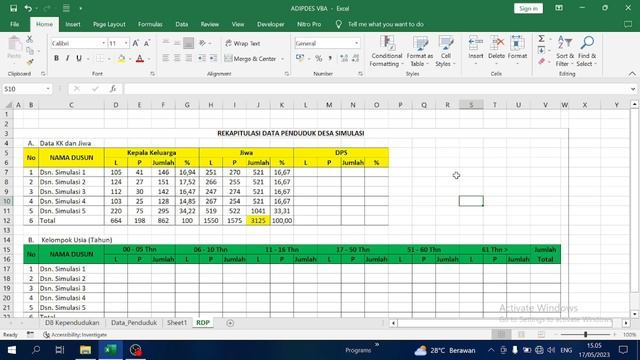The height and width of the screenshot is (360, 640).
Task: Toggle Wrap Text
Action: click(242, 43)
